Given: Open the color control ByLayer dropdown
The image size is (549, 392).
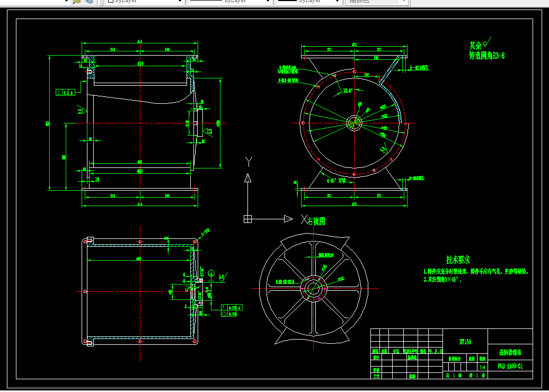Looking at the screenshot, I should tap(144, 2).
